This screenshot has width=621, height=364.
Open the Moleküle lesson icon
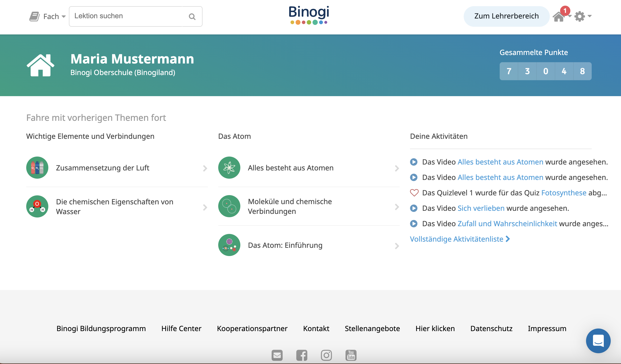[229, 206]
